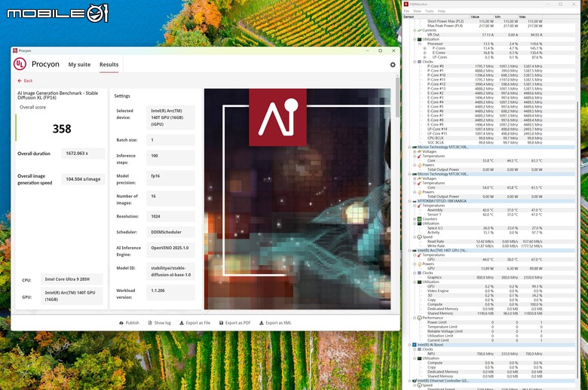Viewport: 588px width, 390px height.
Task: Open the View menu in HWMonitor
Action: [417, 11]
